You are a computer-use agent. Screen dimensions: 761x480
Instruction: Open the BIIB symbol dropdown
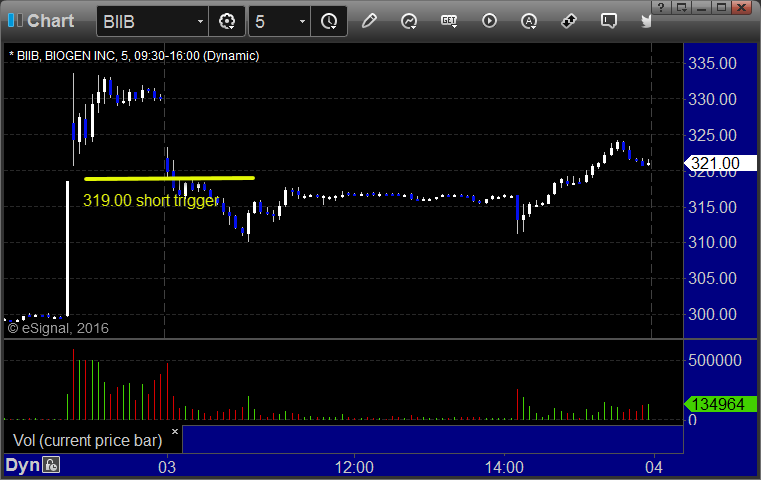200,21
